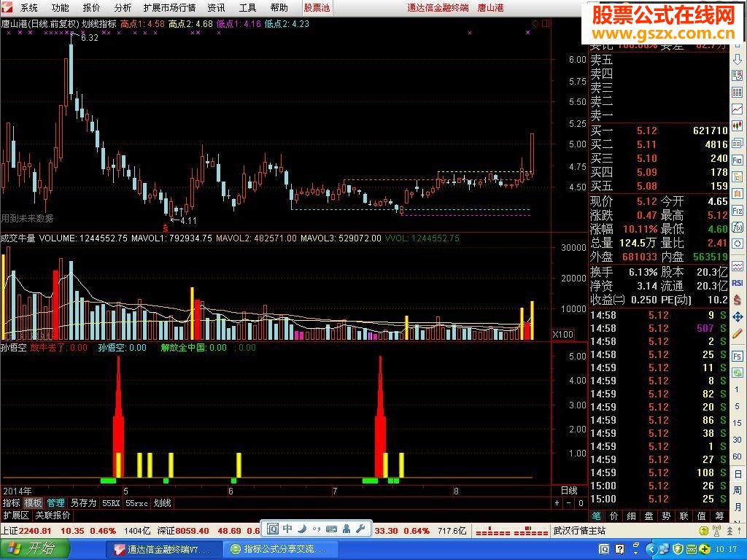747x560 pixels.
Task: Click the wave indicator icon above RSI
Action: tap(737, 265)
